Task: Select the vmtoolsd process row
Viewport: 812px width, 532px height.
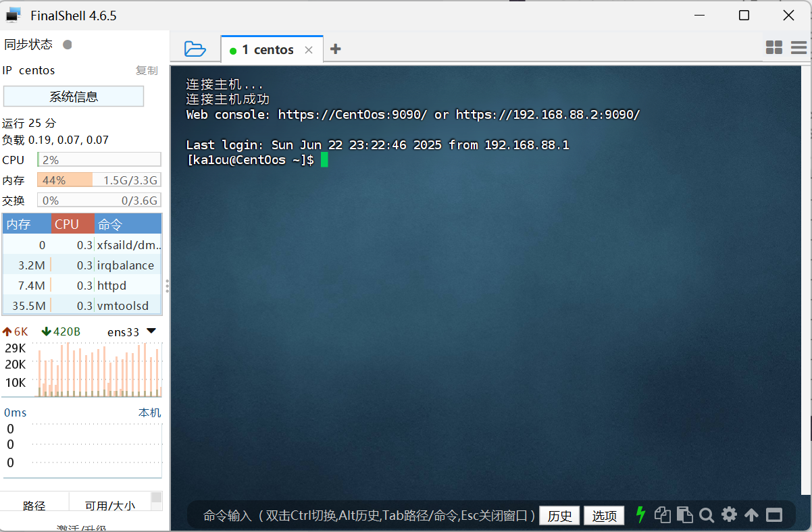Action: (x=82, y=306)
